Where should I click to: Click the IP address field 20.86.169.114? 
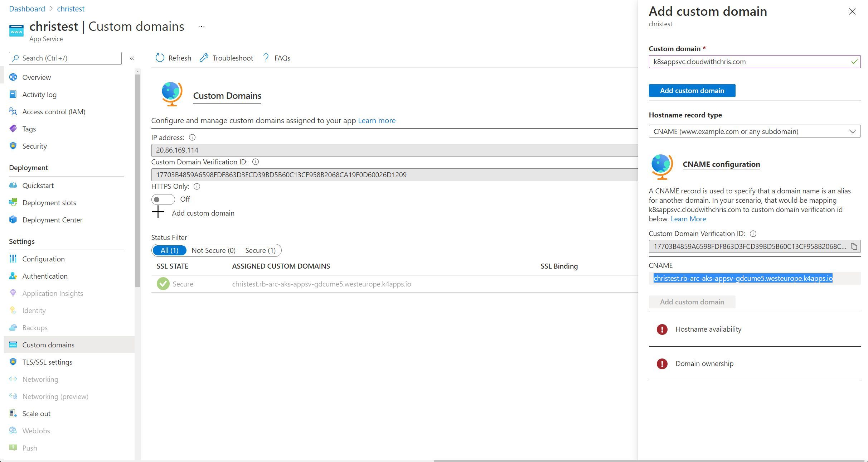[394, 150]
